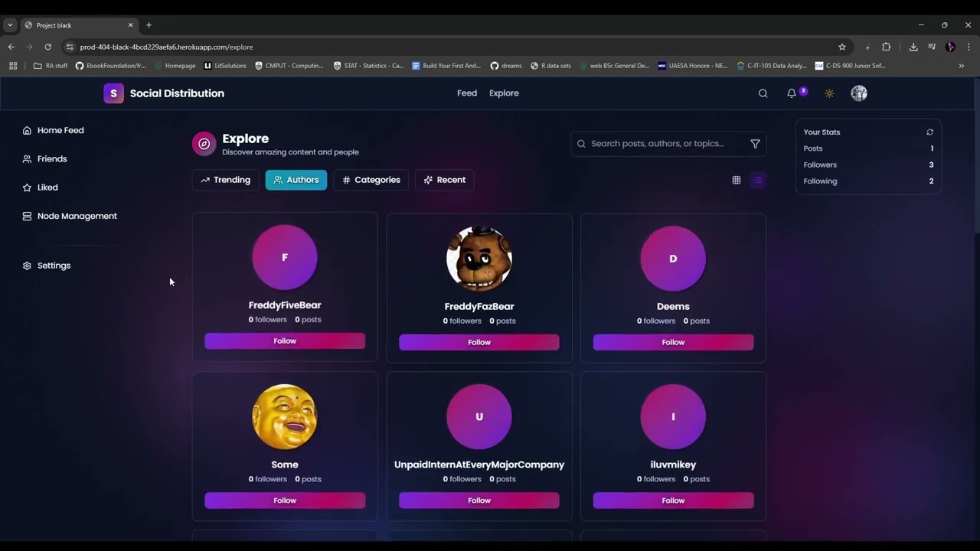
Task: Open Settings in sidebar
Action: [x=47, y=266]
